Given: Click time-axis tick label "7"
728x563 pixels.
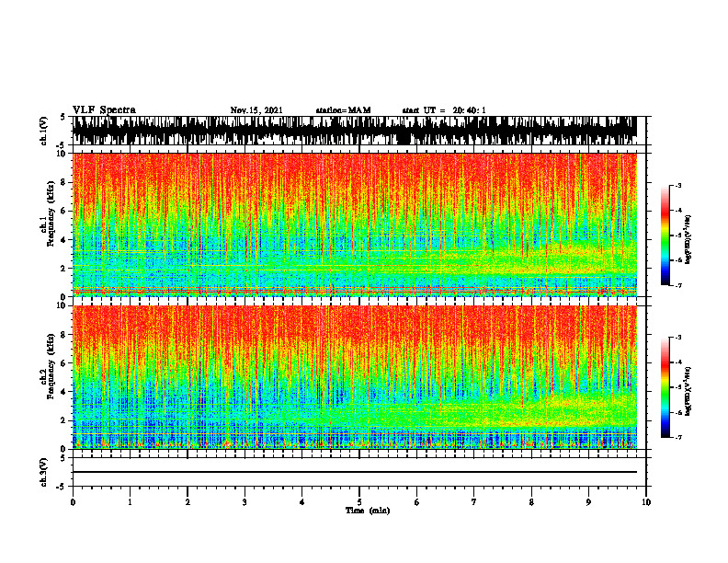Looking at the screenshot, I should tap(474, 502).
